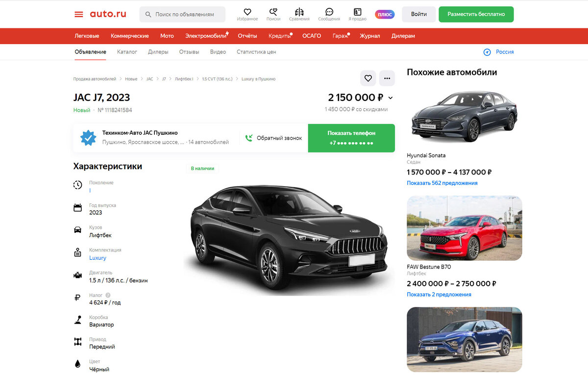The height and width of the screenshot is (375, 588).
Task: Click Показать 2 предложения link
Action: (439, 295)
